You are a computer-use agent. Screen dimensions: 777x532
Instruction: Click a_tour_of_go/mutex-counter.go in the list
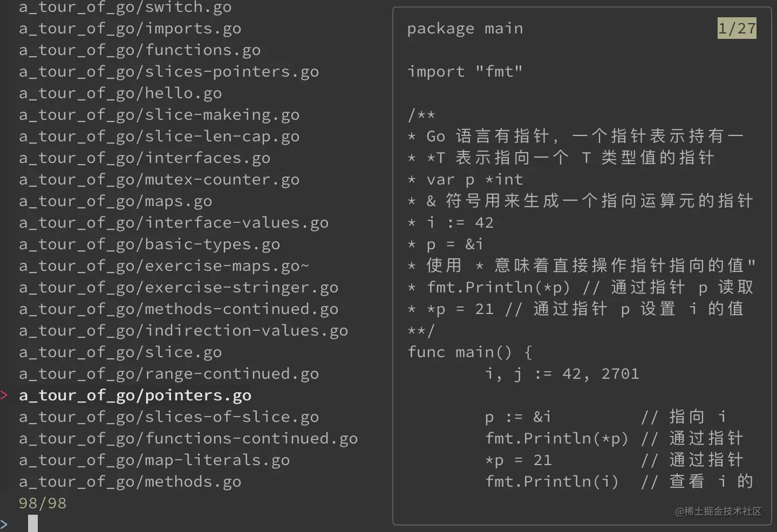pos(159,180)
